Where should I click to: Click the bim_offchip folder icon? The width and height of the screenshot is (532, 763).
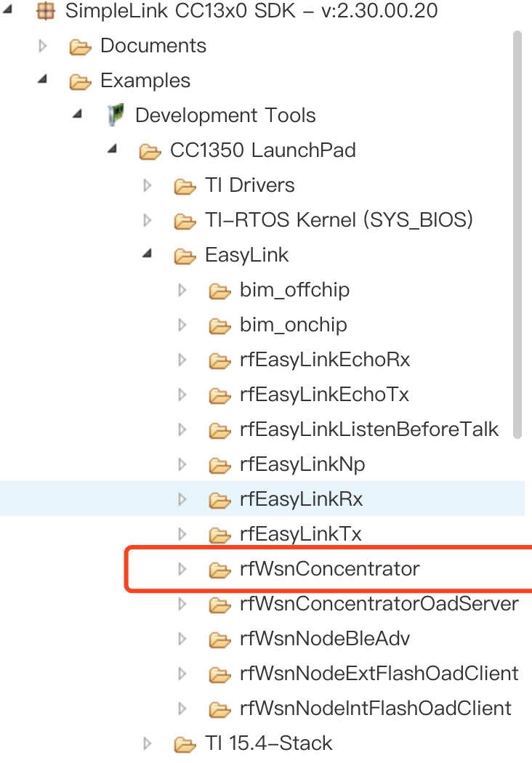(x=219, y=291)
